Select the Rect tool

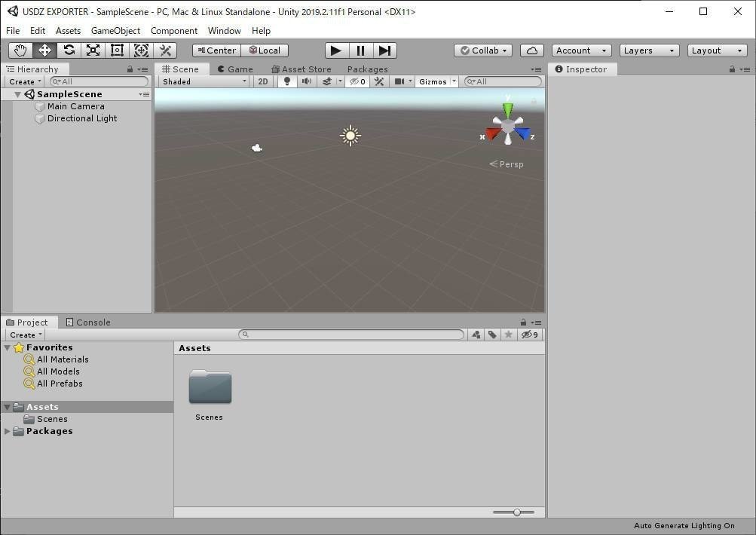(x=117, y=50)
